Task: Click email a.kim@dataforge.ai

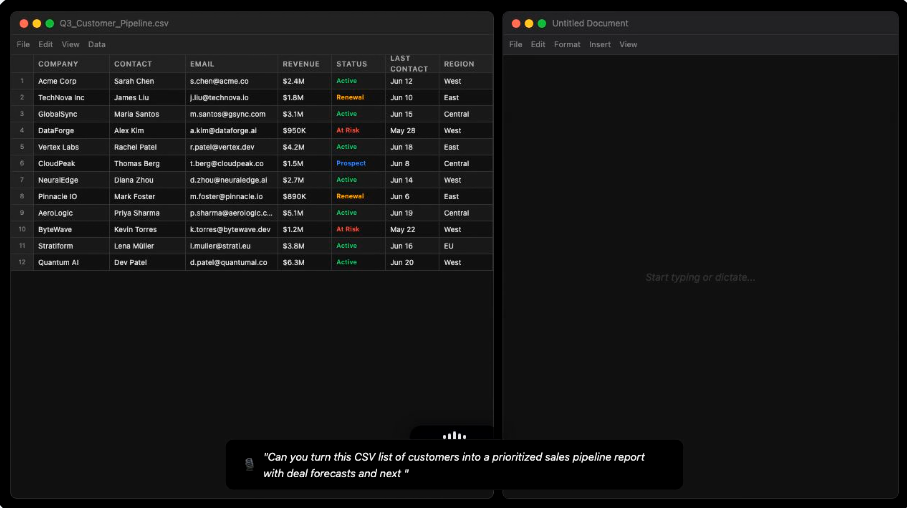Action: (x=223, y=130)
